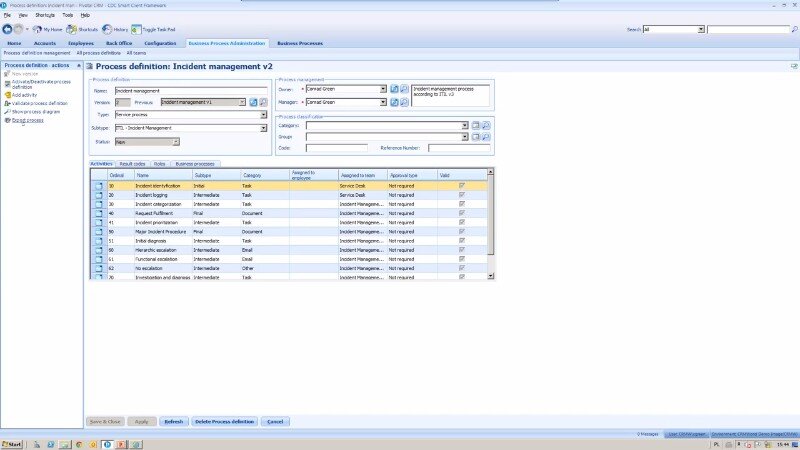This screenshot has width=800, height=450.
Task: Click the Reference Number input field
Action: tap(460, 148)
